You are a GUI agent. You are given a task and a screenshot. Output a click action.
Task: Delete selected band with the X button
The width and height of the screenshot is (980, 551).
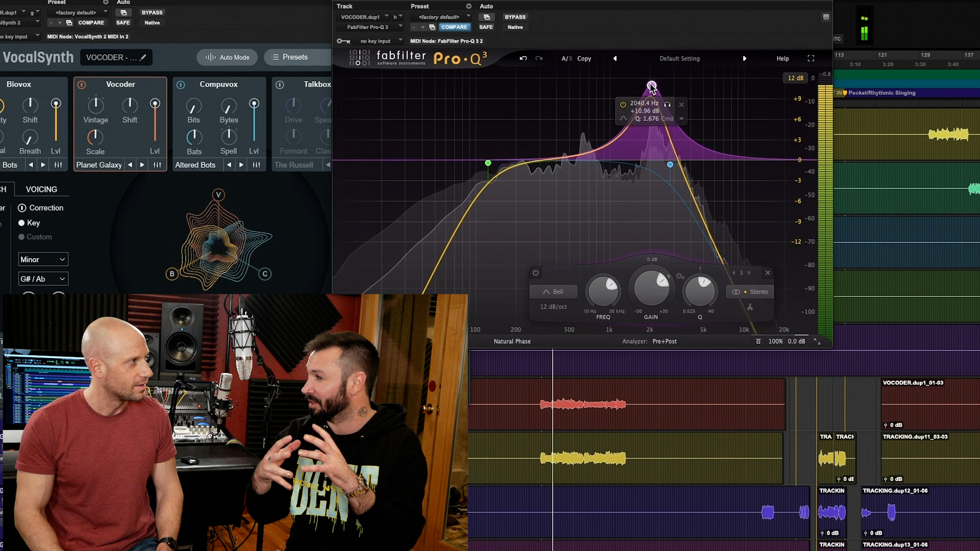click(768, 272)
